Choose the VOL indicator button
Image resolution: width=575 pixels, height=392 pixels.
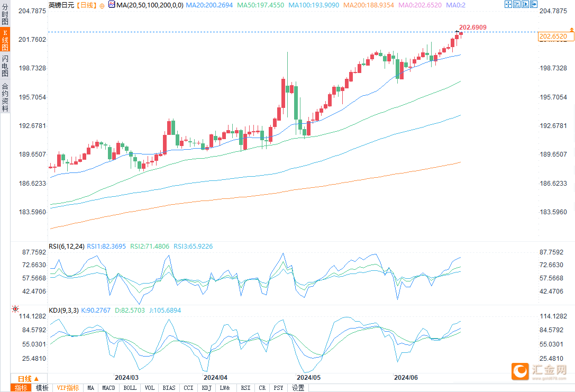150,388
